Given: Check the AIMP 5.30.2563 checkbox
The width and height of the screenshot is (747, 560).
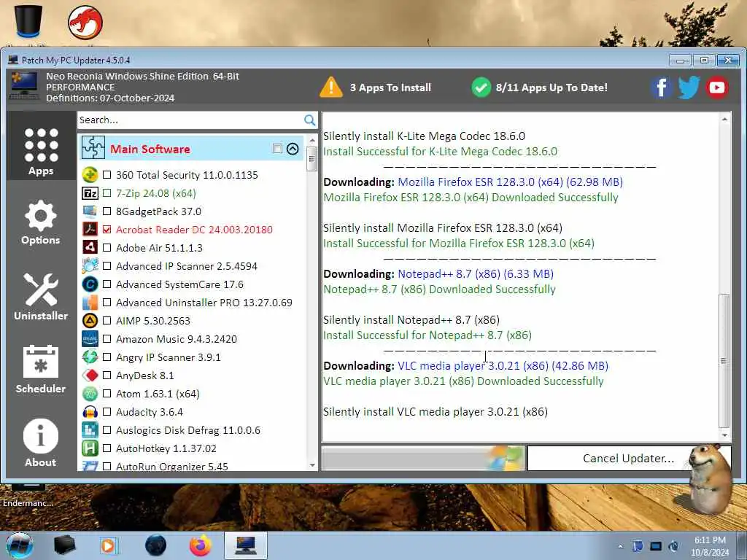Looking at the screenshot, I should click(x=107, y=321).
